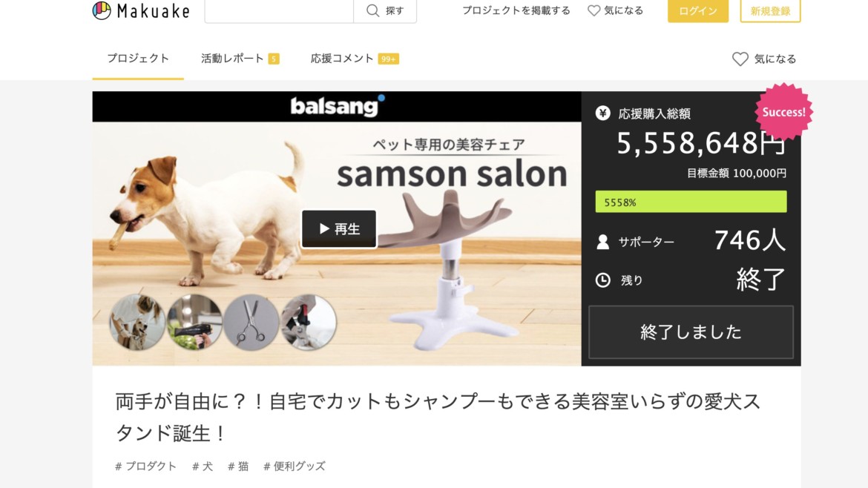Click the pink Success! badge
868x488 pixels.
click(x=783, y=112)
